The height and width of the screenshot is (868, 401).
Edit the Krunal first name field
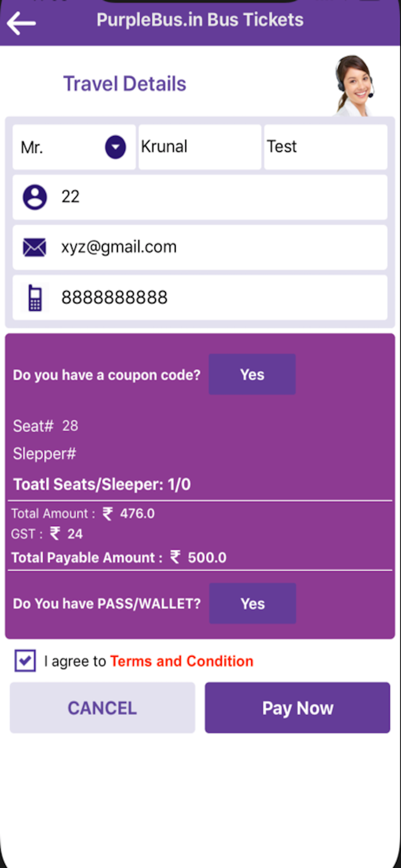(x=199, y=146)
